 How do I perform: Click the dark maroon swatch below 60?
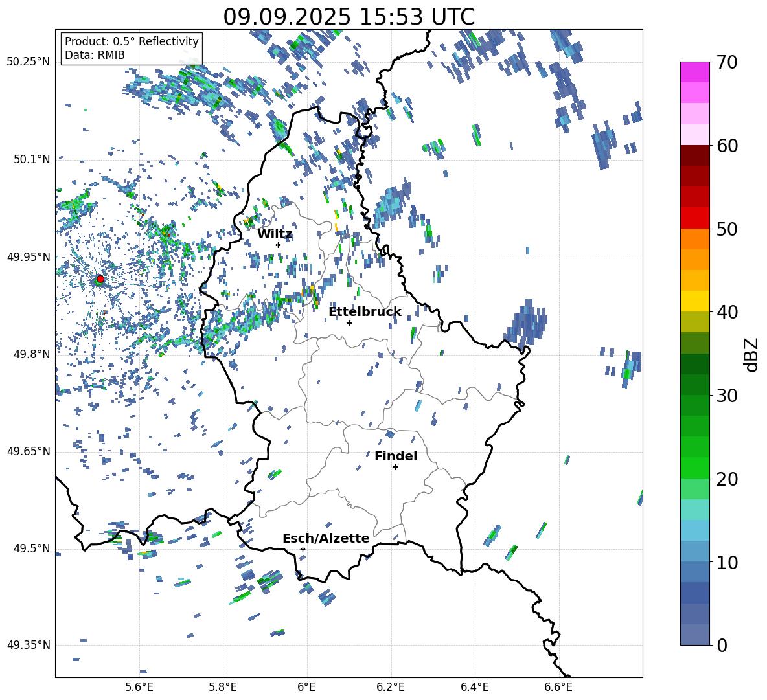coord(694,155)
